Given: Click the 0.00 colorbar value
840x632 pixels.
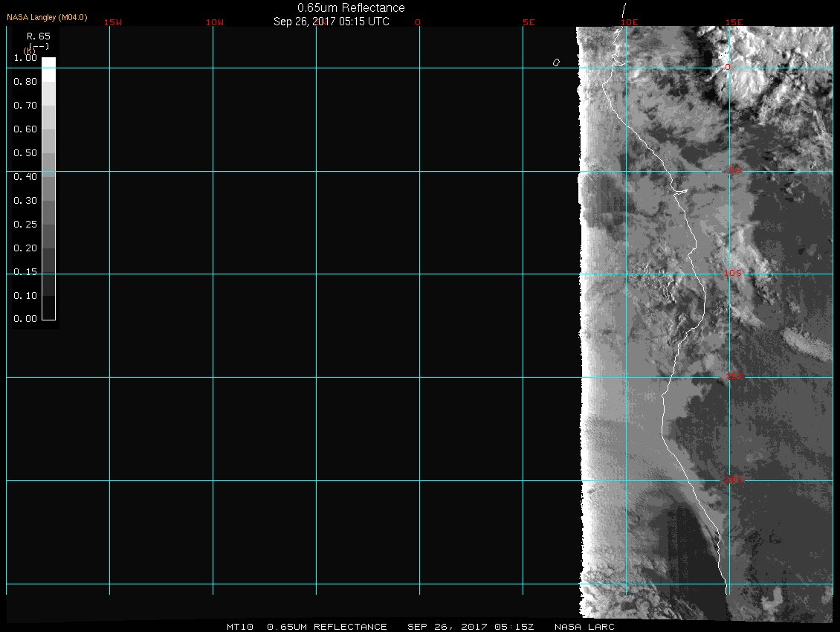Looking at the screenshot, I should (25, 319).
